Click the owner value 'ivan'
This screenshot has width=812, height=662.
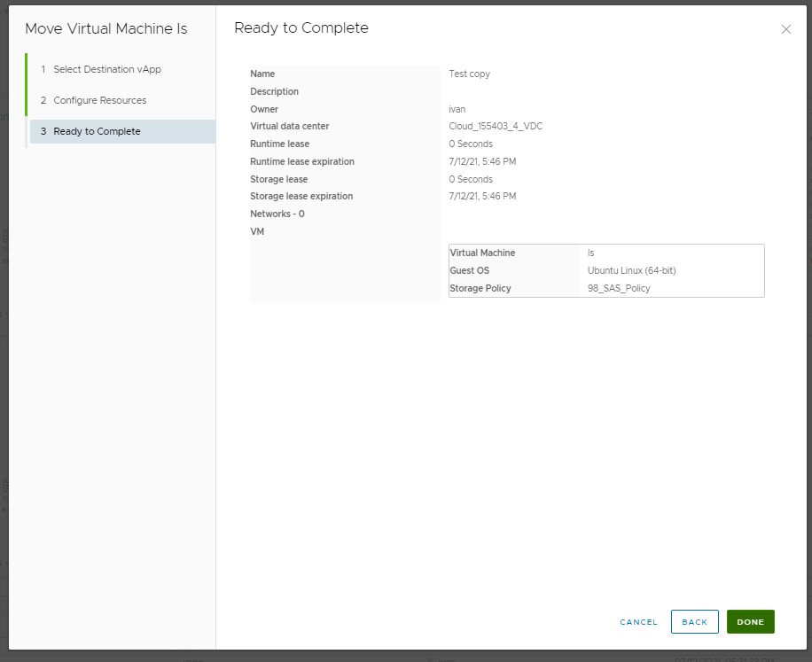(457, 109)
